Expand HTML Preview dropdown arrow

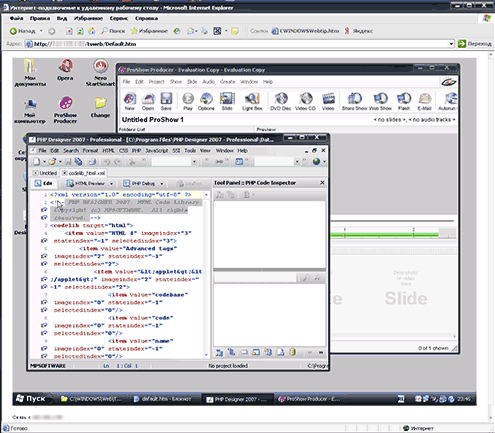pyautogui.click(x=111, y=184)
